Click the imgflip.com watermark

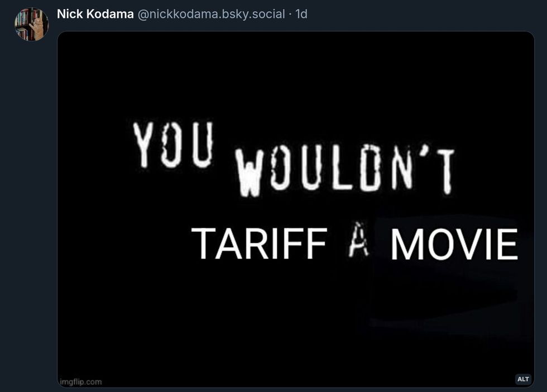pyautogui.click(x=80, y=382)
